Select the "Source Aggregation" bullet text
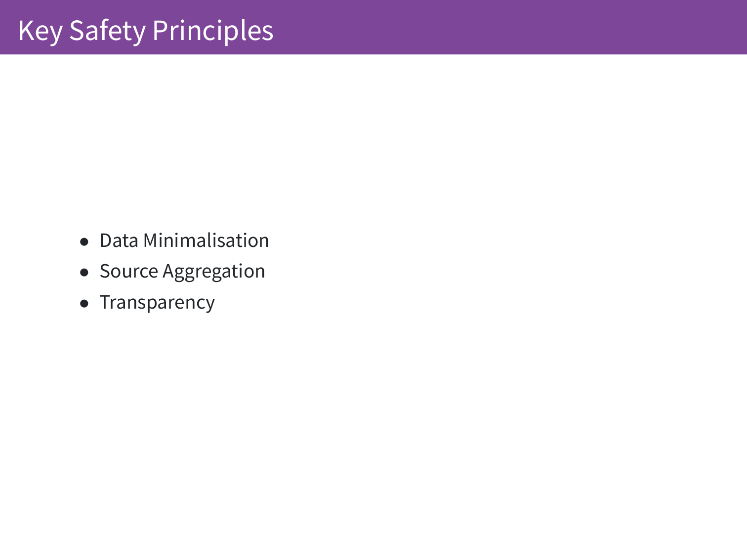The width and height of the screenshot is (747, 560). coord(182,271)
